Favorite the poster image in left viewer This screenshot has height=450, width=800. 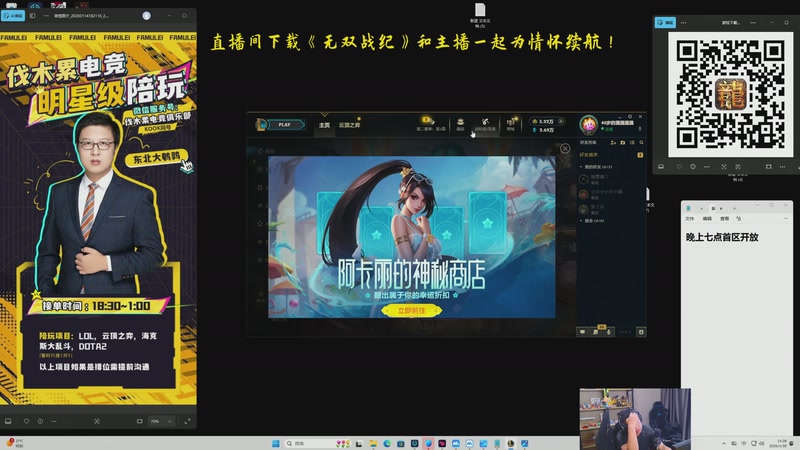tap(27, 421)
